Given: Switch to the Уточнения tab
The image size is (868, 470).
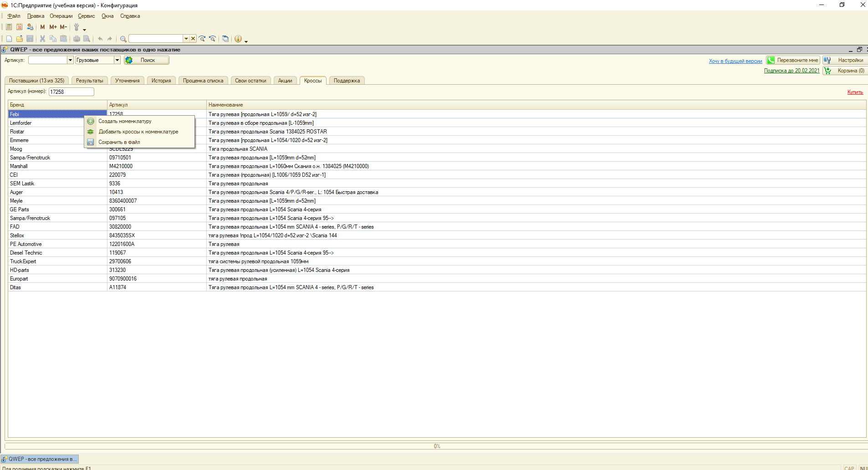Looking at the screenshot, I should pos(128,81).
